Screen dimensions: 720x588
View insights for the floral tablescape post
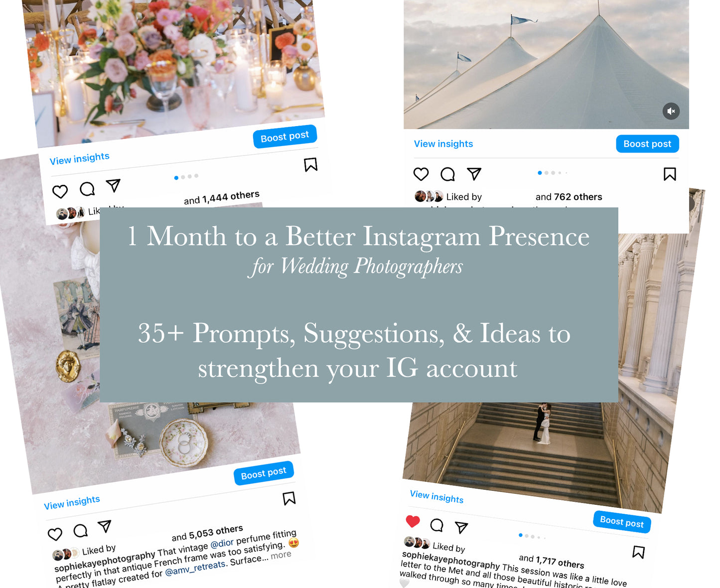tap(79, 158)
